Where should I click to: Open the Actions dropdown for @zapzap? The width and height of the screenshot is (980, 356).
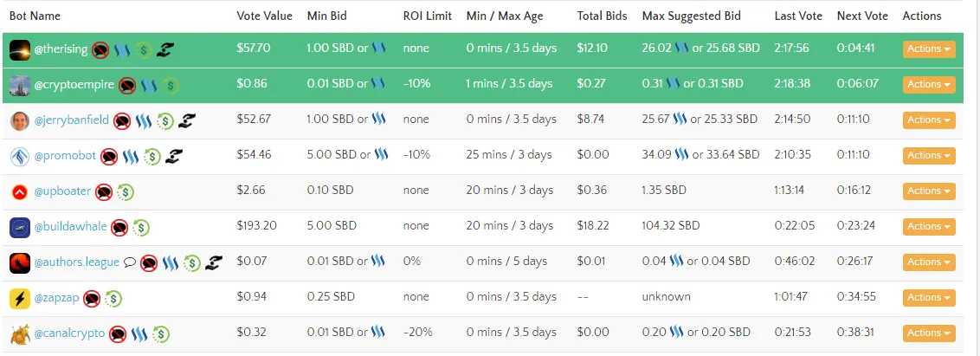pyautogui.click(x=929, y=298)
